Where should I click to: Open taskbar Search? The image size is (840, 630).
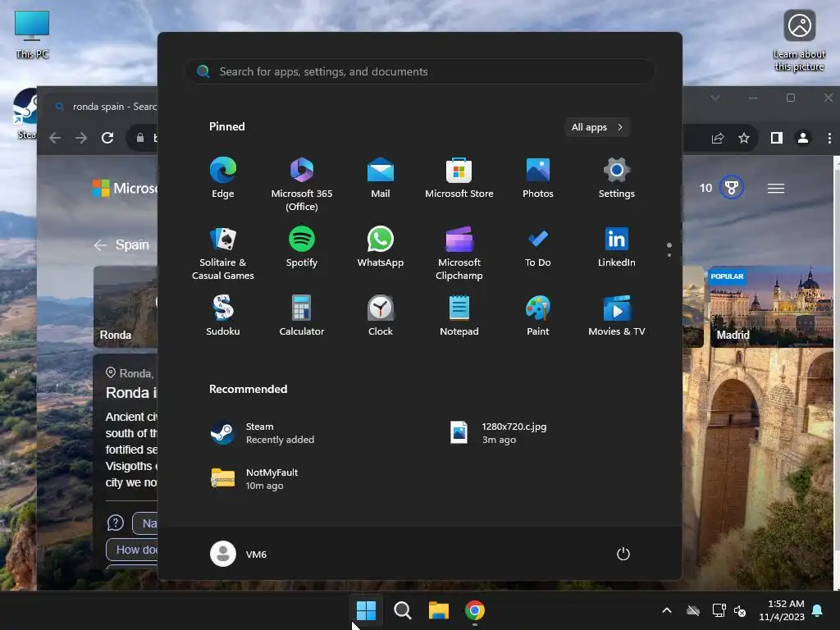coord(402,610)
